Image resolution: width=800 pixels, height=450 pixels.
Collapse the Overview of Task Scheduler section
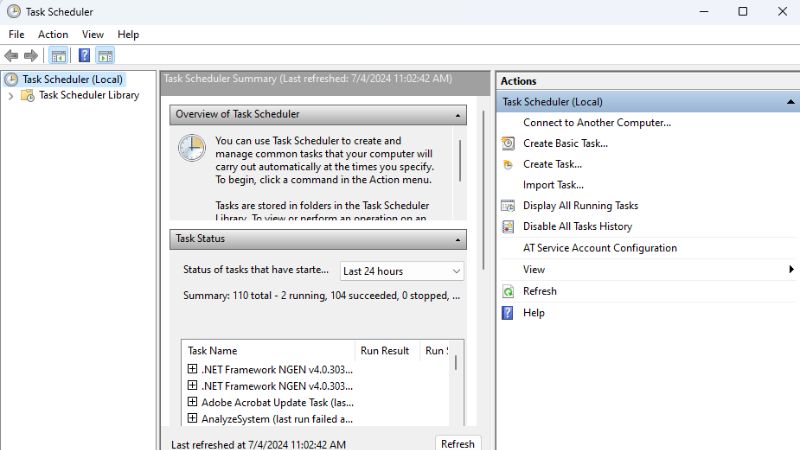point(458,115)
